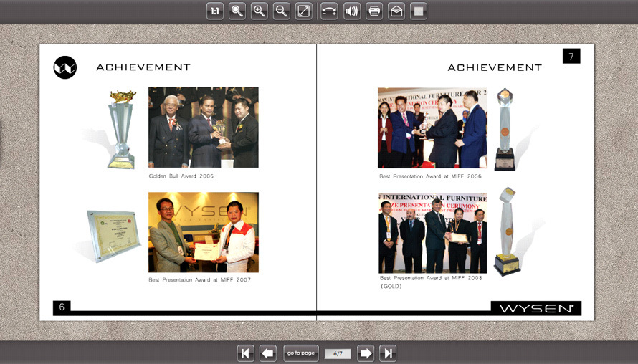Zoom in with the plus magnifier
Screen dimensions: 638x364
click(x=260, y=11)
